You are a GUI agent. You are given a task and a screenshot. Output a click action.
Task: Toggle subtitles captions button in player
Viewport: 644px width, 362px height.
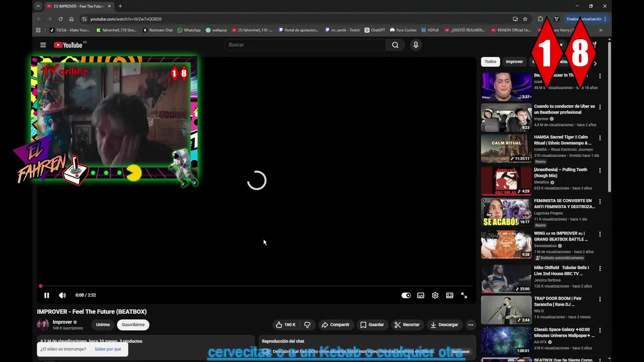coord(421,295)
